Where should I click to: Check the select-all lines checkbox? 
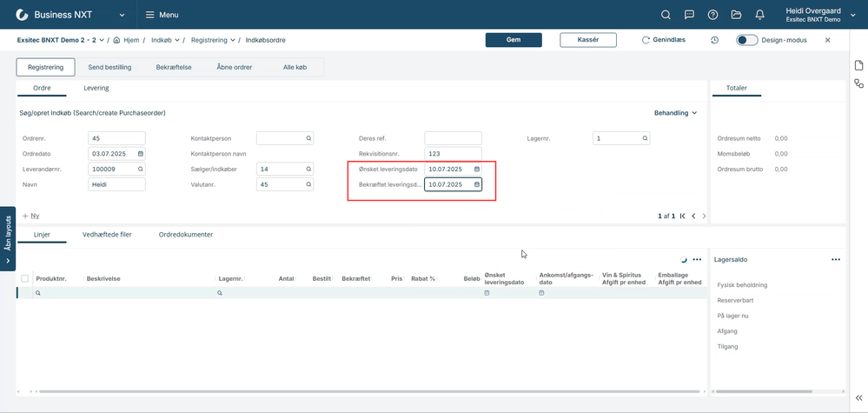(25, 278)
